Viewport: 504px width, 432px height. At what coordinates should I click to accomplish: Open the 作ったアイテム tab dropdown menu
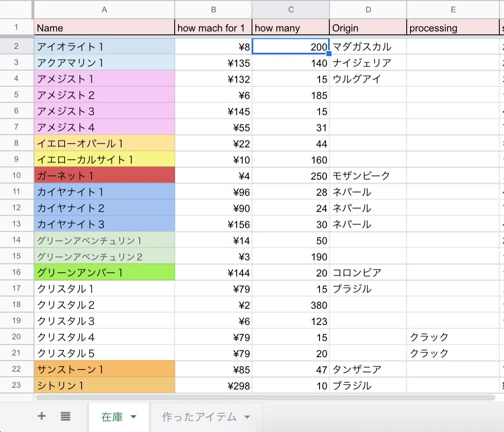tap(247, 417)
